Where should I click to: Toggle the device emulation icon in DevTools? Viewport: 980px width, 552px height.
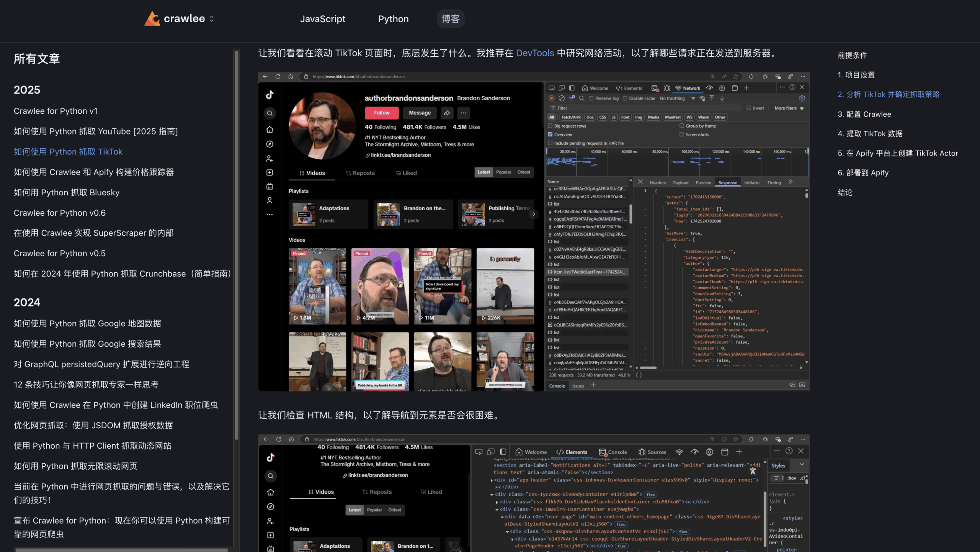561,88
